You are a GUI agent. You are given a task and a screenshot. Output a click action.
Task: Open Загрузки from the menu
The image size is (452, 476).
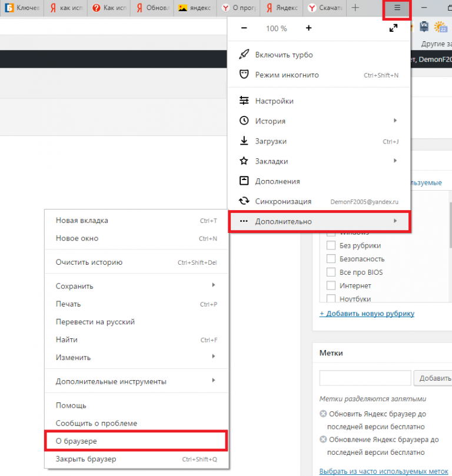coord(319,141)
